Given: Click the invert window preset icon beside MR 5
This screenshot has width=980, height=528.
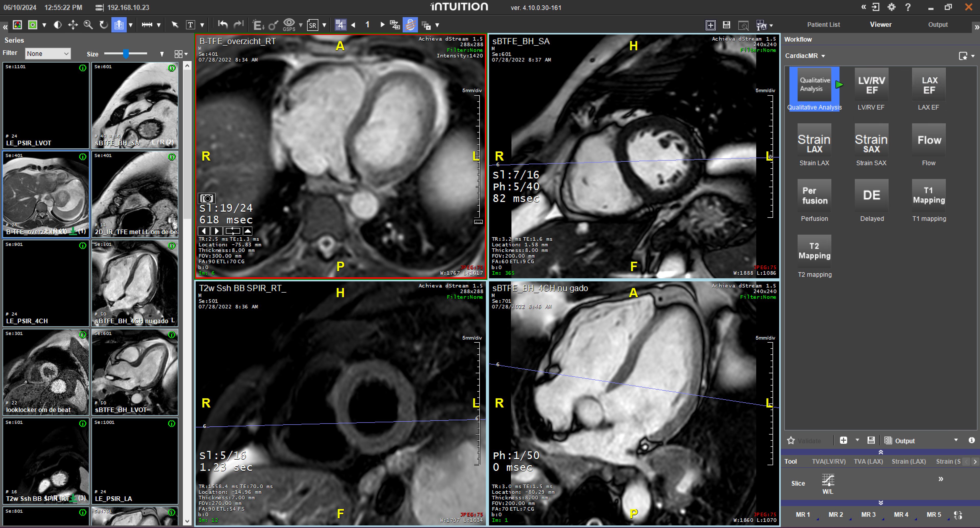Looking at the screenshot, I should [958, 515].
